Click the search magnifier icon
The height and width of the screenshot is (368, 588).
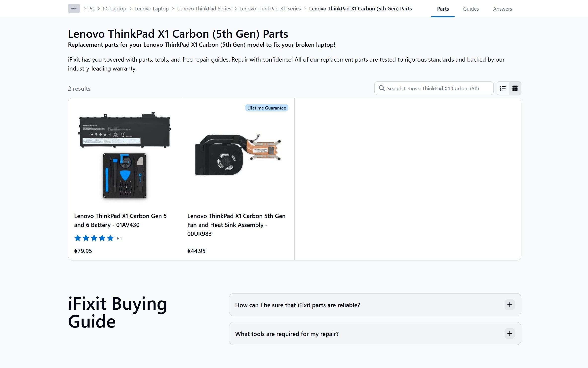click(381, 88)
